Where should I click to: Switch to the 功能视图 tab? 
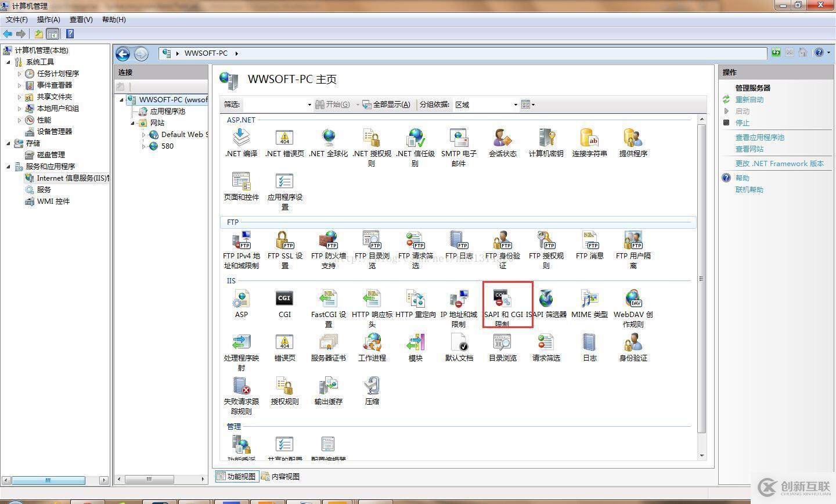(x=236, y=476)
